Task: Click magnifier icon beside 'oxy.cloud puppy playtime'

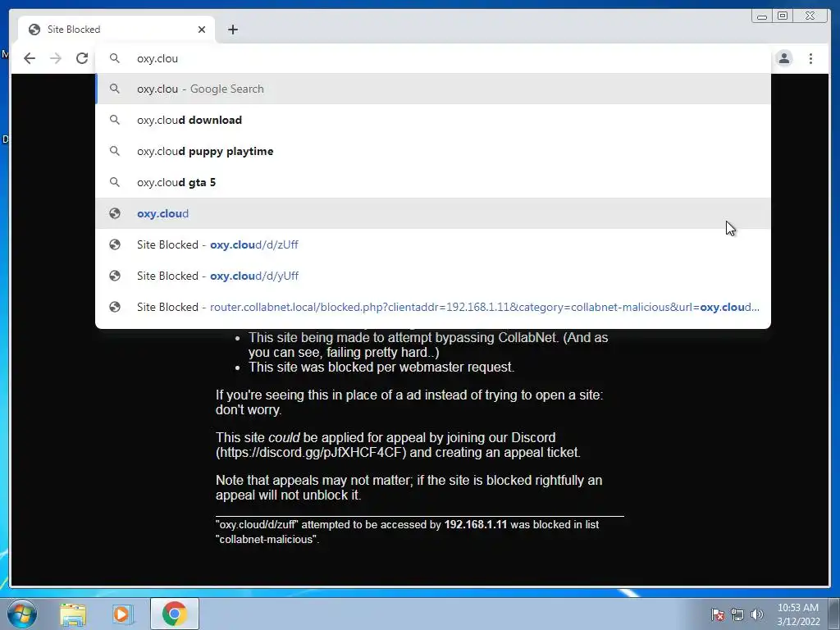Action: pos(115,151)
